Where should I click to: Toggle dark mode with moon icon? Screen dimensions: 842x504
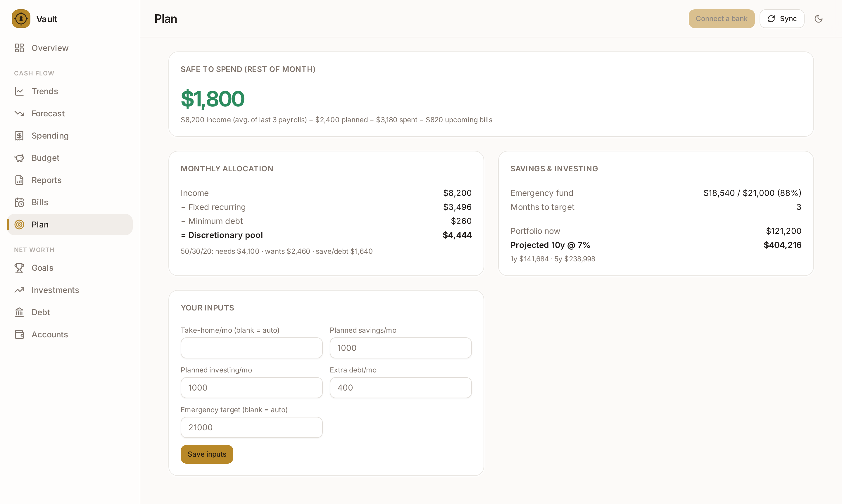(818, 19)
